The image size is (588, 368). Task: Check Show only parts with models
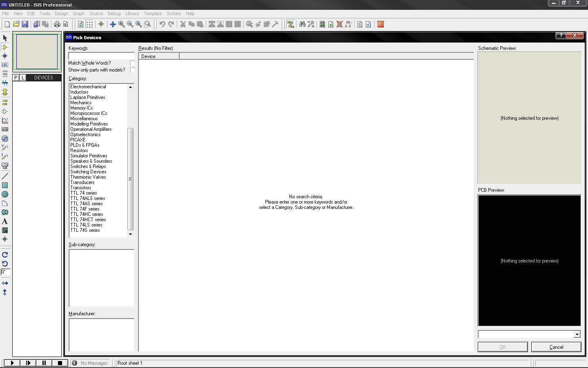(132, 70)
